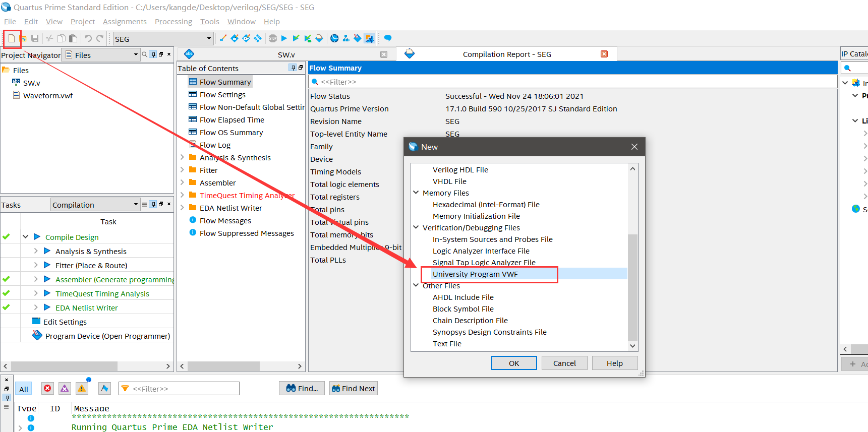Click OK in the New dialog
Screen dimensions: 868x432
(514, 363)
